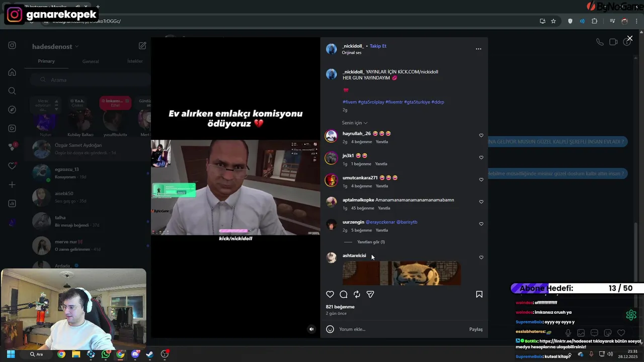Click the install app icon in address bar
Viewport: 644px width, 362px height.
coord(542,21)
